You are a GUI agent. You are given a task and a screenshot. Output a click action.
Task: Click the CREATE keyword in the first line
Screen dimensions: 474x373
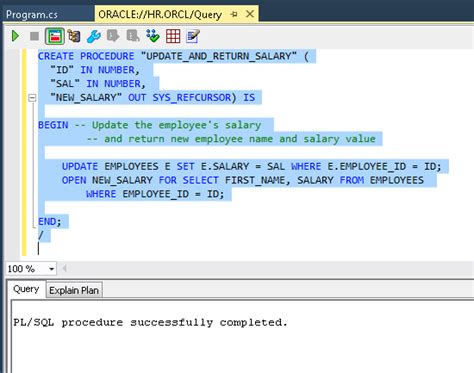tap(56, 56)
